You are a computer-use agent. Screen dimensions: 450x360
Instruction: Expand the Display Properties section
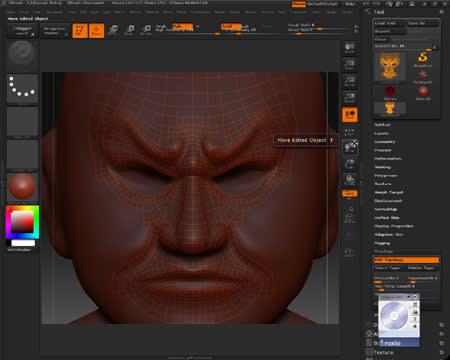coord(394,226)
